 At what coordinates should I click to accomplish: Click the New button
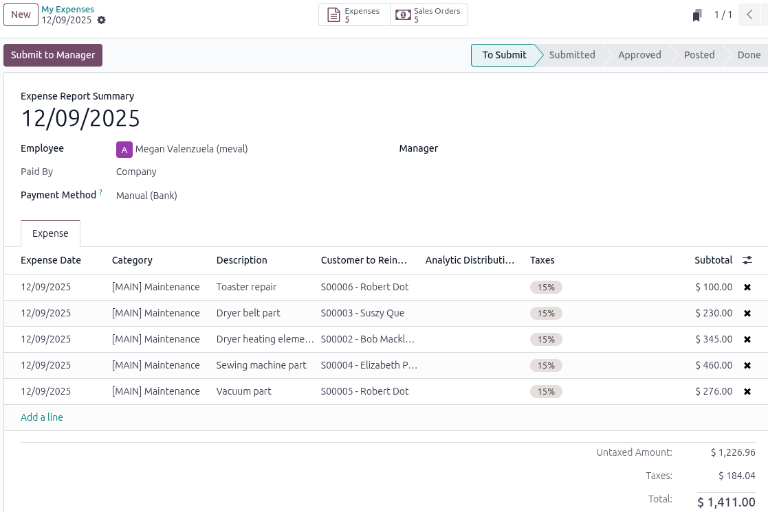pyautogui.click(x=20, y=15)
